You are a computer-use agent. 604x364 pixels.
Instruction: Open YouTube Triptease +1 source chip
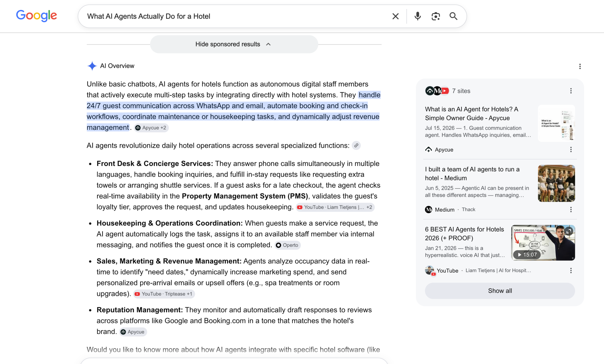[164, 294]
